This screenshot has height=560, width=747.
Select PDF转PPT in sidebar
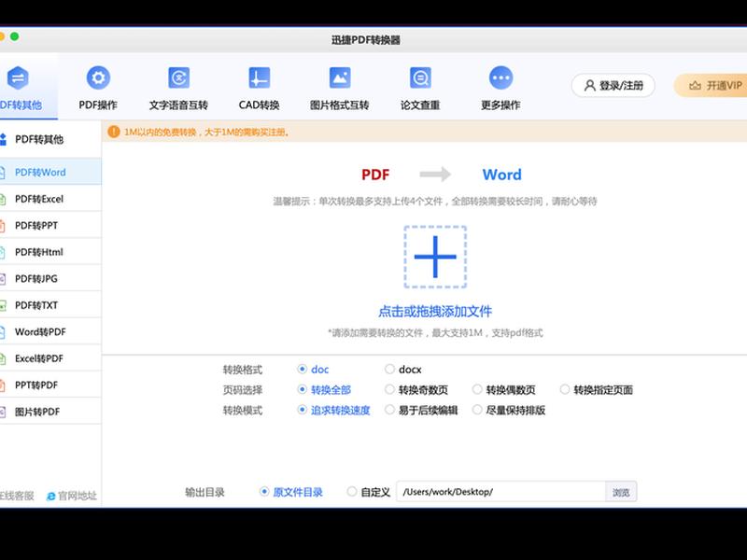(50, 225)
